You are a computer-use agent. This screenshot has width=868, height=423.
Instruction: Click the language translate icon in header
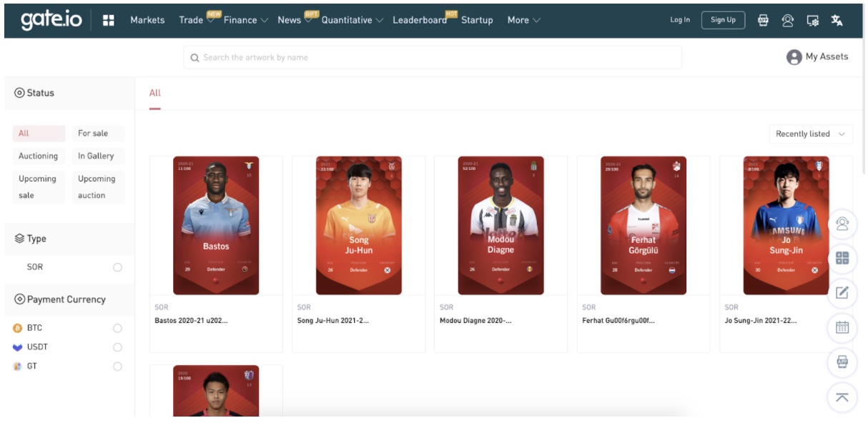point(837,20)
